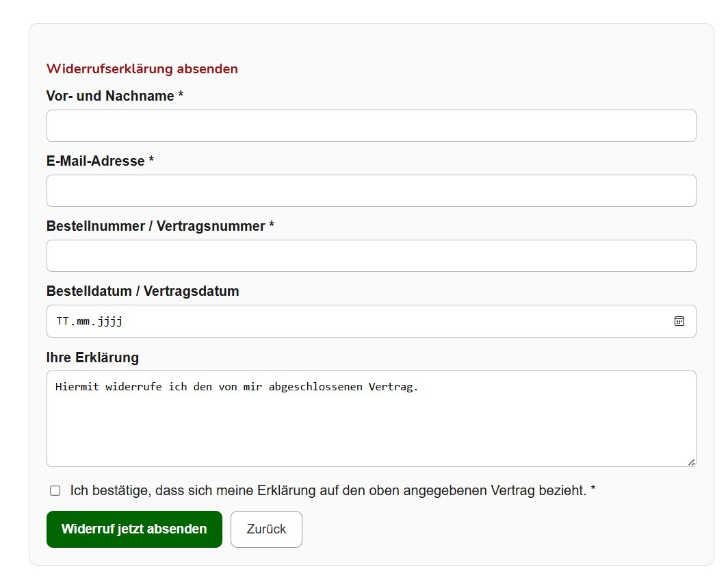
Task: Click the green 'Widerruf jetzt absenden' button
Action: point(134,529)
